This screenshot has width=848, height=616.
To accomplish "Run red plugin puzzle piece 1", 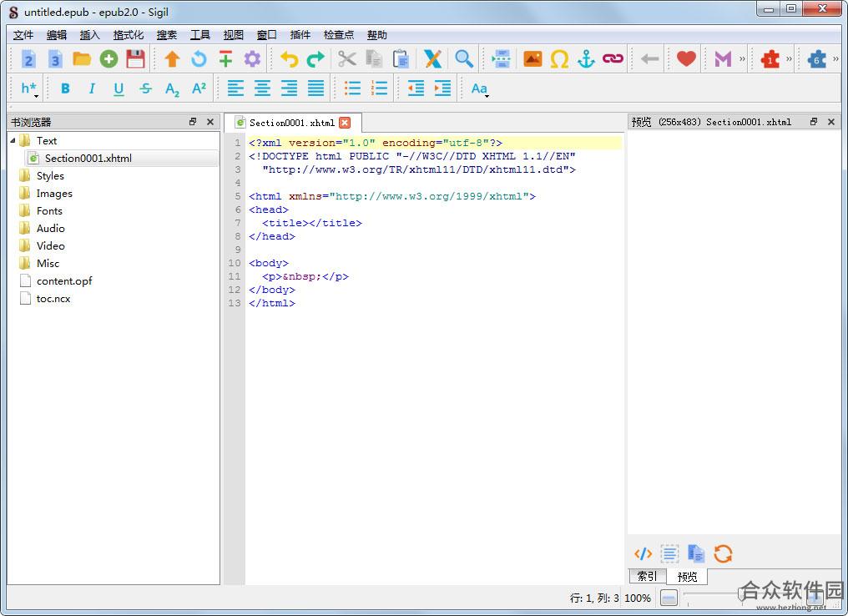I will [770, 59].
